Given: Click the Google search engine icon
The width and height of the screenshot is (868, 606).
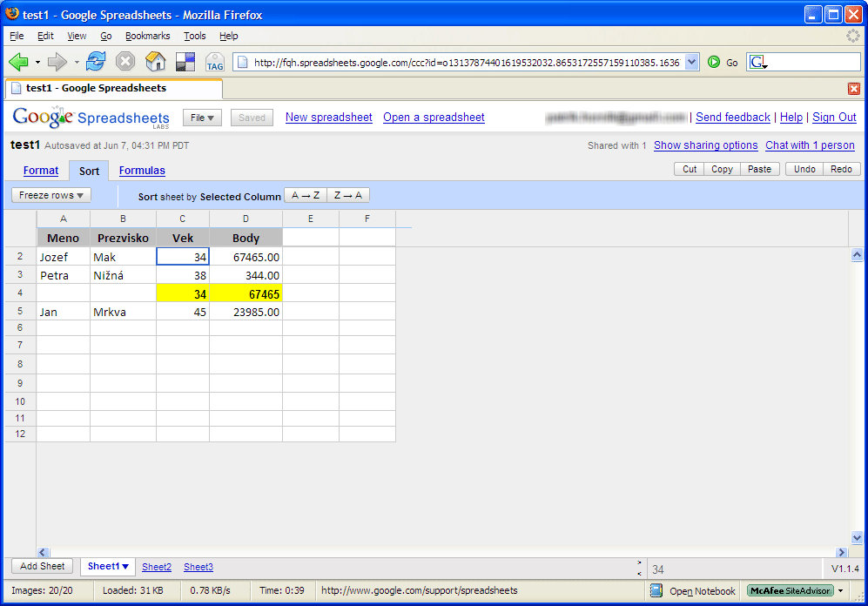Looking at the screenshot, I should coord(757,62).
